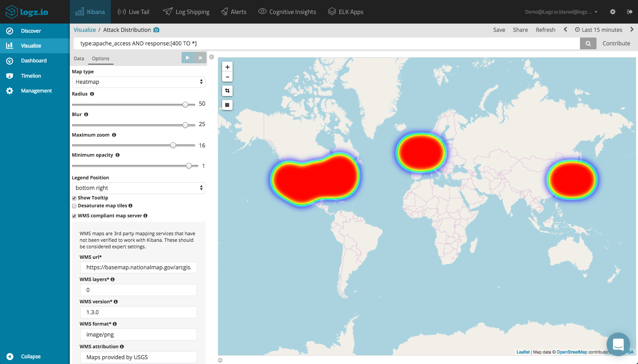Click the logz.io logo
638x364 pixels.
tap(27, 12)
